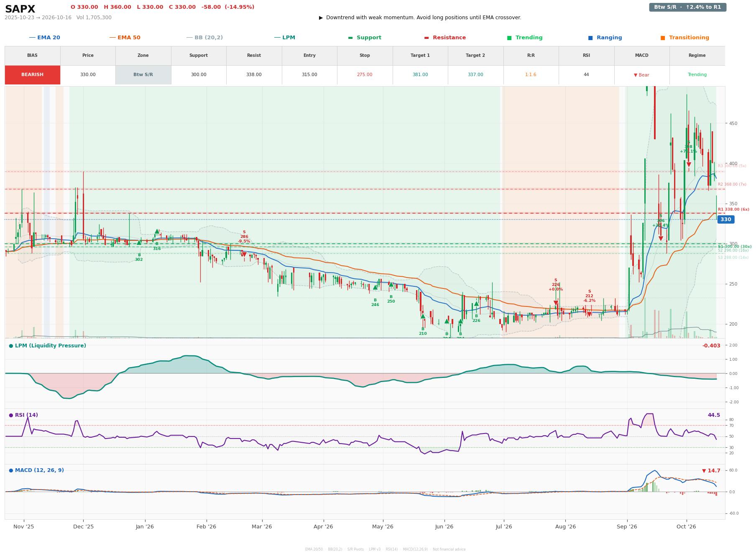Click the LPM legend entry
The width and height of the screenshot is (756, 556).
(x=285, y=38)
